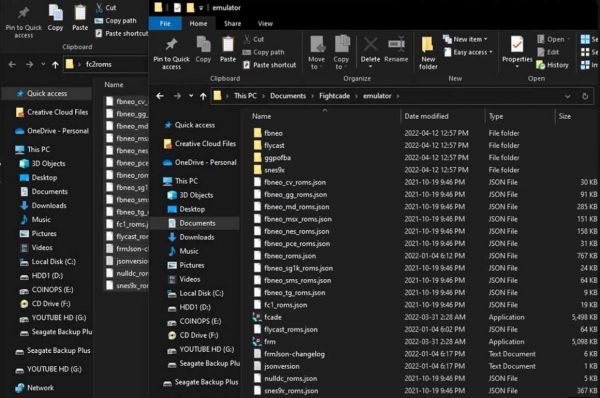Screen dimensions: 600x398
Task: Open the New item dropdown
Action: (465, 39)
